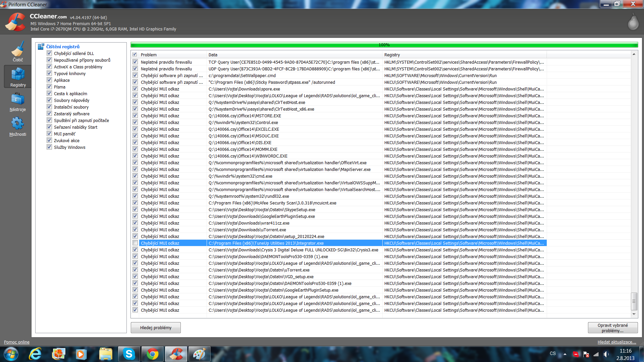Select the VGD_setup.exe row
This screenshot has height=362, width=644.
[x=339, y=277]
